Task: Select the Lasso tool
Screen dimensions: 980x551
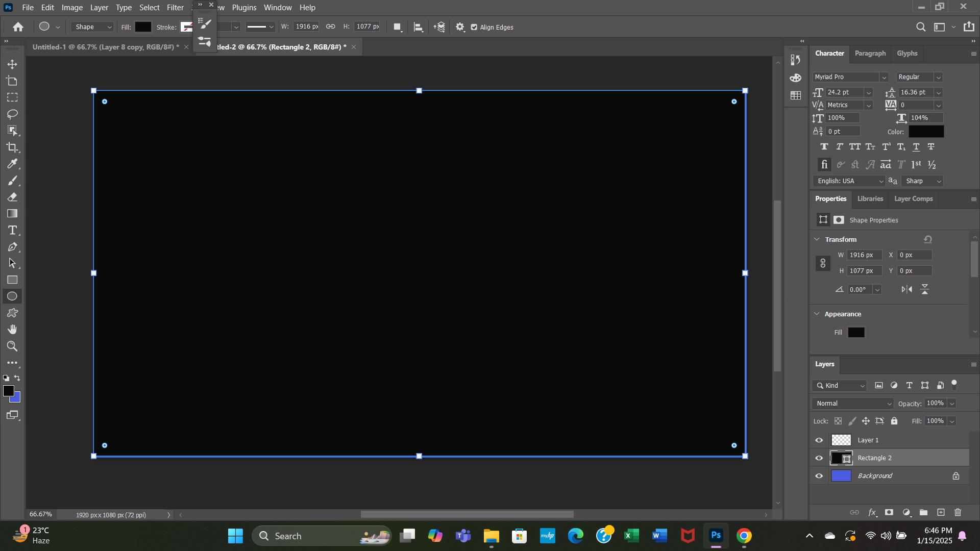Action: (x=12, y=114)
